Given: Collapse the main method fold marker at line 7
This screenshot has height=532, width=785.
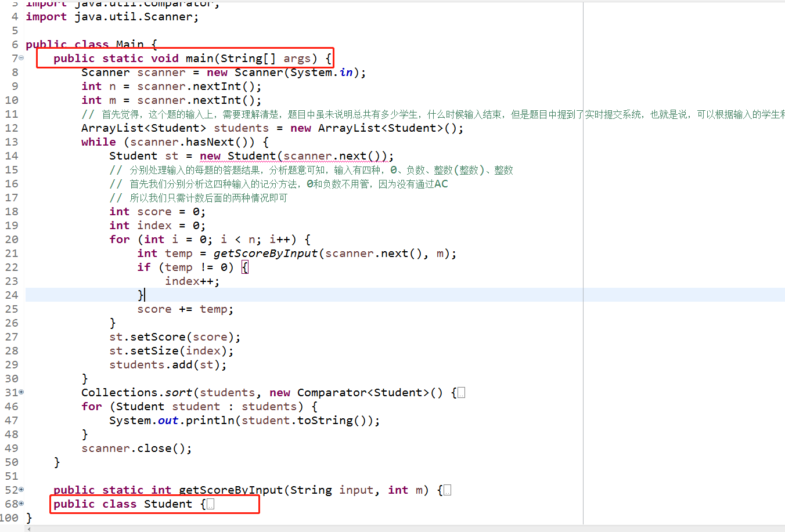Looking at the screenshot, I should tap(21, 58).
